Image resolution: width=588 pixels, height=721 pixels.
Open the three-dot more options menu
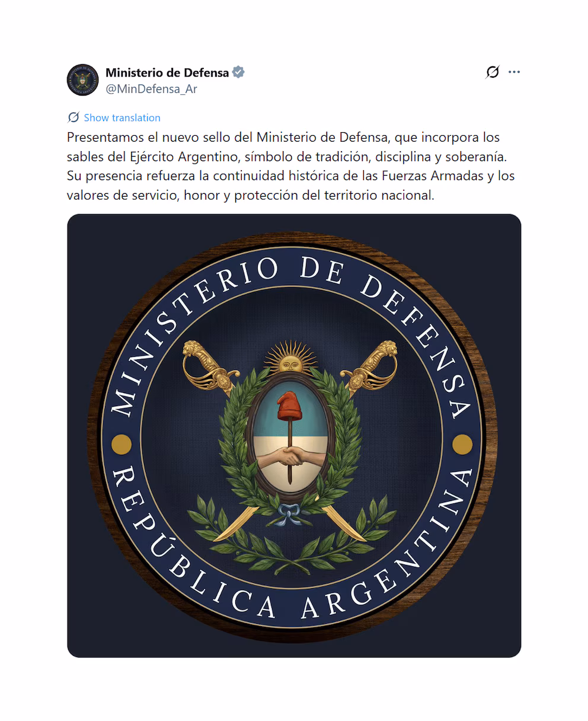coord(514,72)
